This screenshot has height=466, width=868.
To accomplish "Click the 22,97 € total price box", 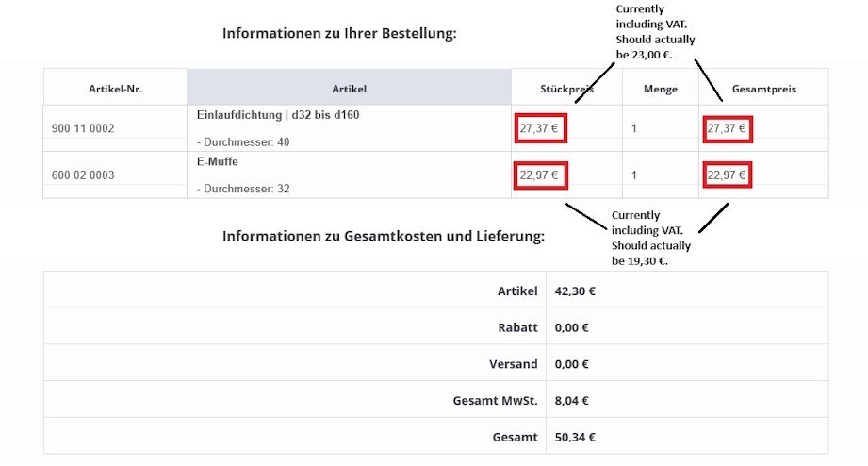I will coord(728,175).
